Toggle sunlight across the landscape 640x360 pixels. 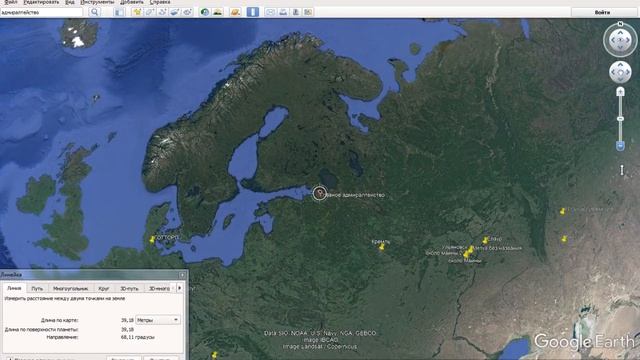[218, 12]
